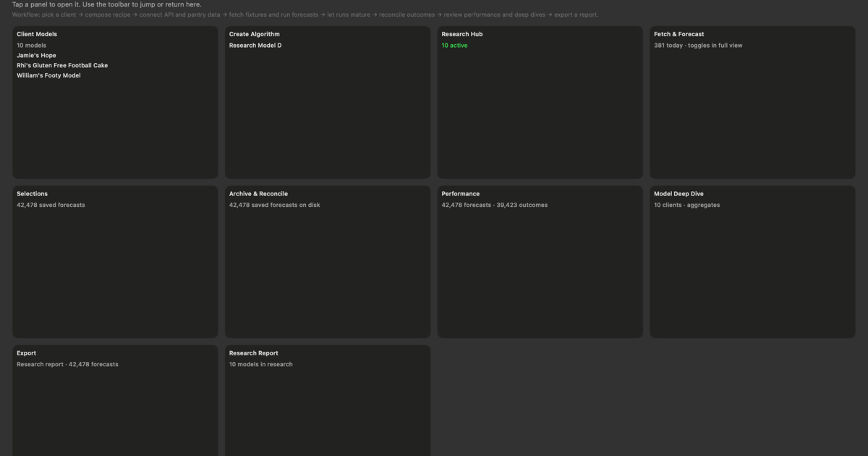This screenshot has width=868, height=456.
Task: Click Research Model D text
Action: (255, 45)
